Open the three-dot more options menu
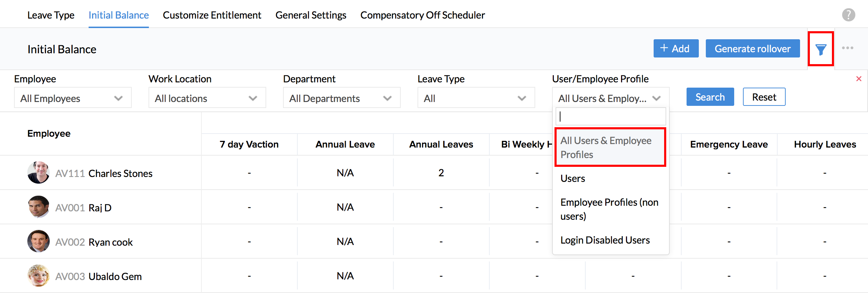Viewport: 868px width, 293px height. pyautogui.click(x=847, y=48)
